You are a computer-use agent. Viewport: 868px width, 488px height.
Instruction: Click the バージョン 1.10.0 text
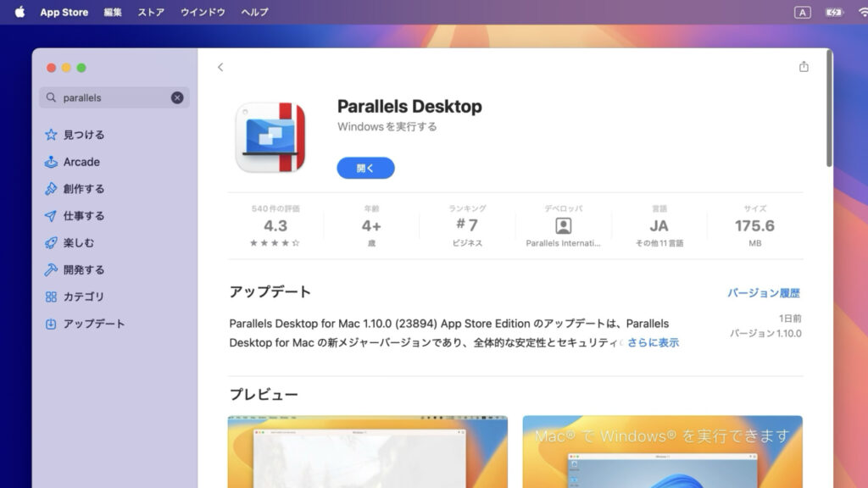tap(765, 333)
